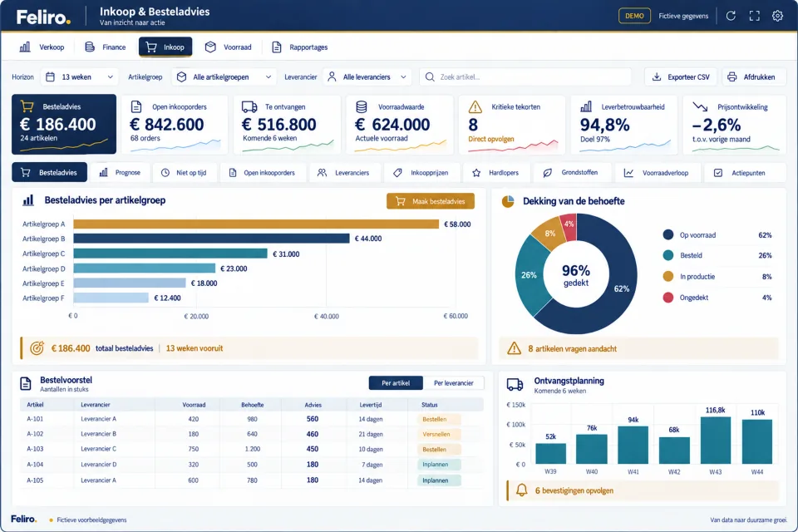Toggle fullscreen mode icon
Image resolution: width=798 pixels, height=532 pixels.
(x=754, y=16)
